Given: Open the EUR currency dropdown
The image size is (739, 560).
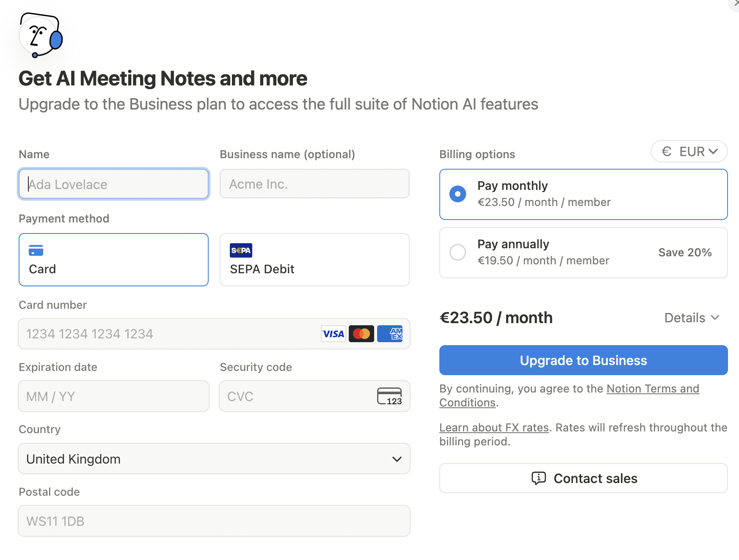Looking at the screenshot, I should [689, 151].
